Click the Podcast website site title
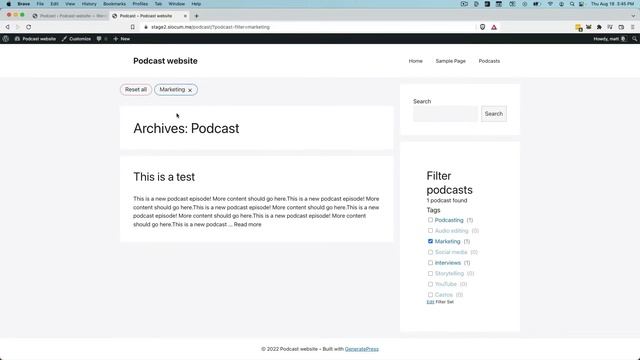Image resolution: width=640 pixels, height=360 pixels. click(x=165, y=61)
